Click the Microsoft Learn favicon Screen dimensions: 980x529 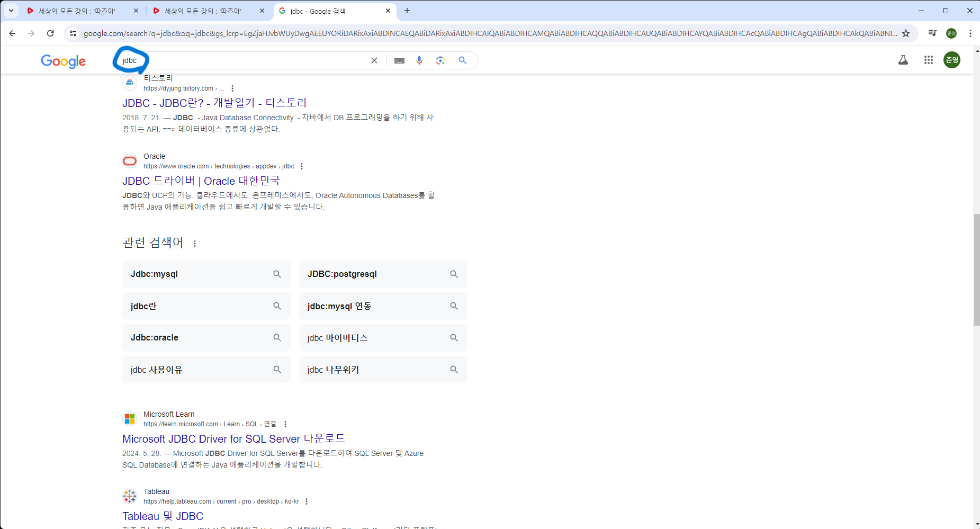point(130,419)
